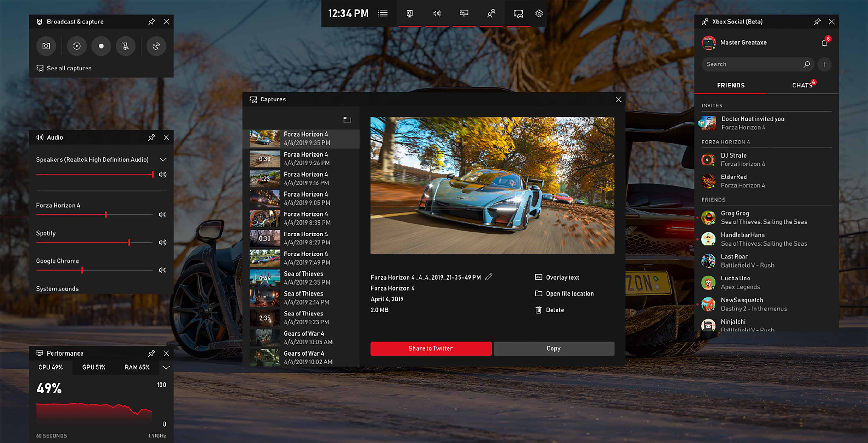This screenshot has height=443, width=868.
Task: Open Master Greataxe profile avatar
Action: (x=709, y=43)
